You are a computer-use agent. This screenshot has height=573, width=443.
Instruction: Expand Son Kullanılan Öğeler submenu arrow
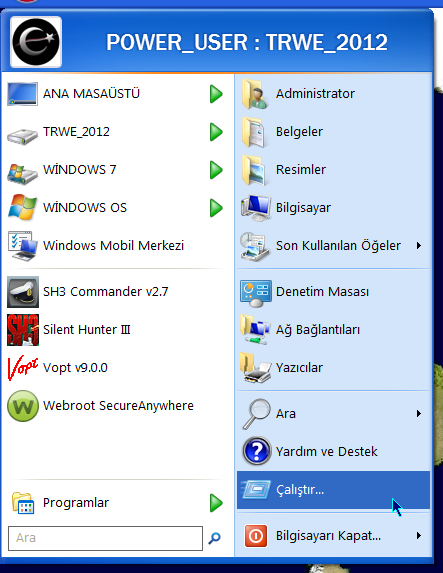(419, 246)
